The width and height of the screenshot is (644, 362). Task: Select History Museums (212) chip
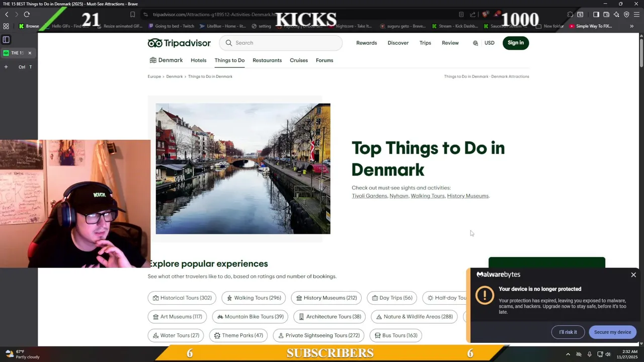[326, 298]
